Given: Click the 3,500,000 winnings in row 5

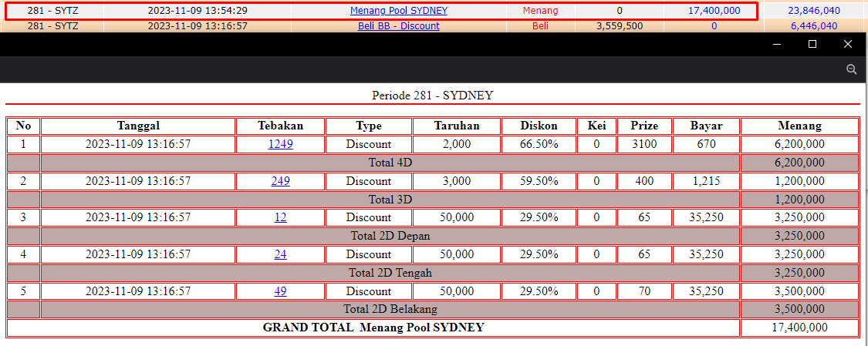Looking at the screenshot, I should pyautogui.click(x=800, y=291).
